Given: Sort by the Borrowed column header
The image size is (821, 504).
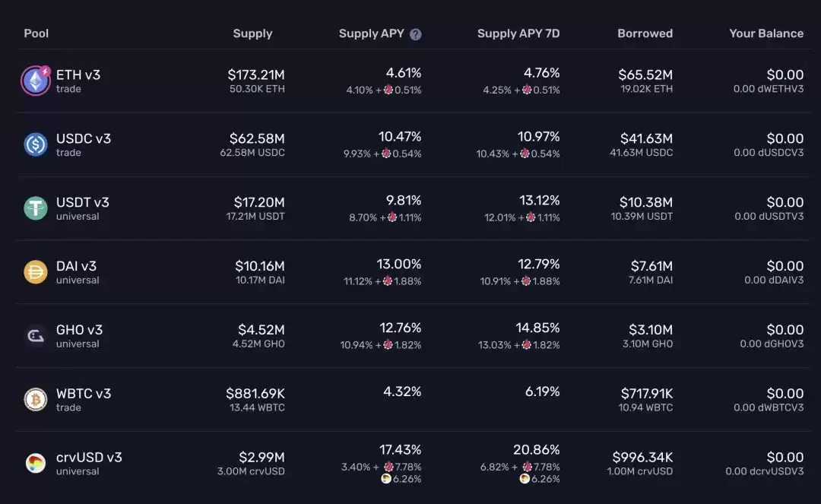Looking at the screenshot, I should click(x=645, y=33).
